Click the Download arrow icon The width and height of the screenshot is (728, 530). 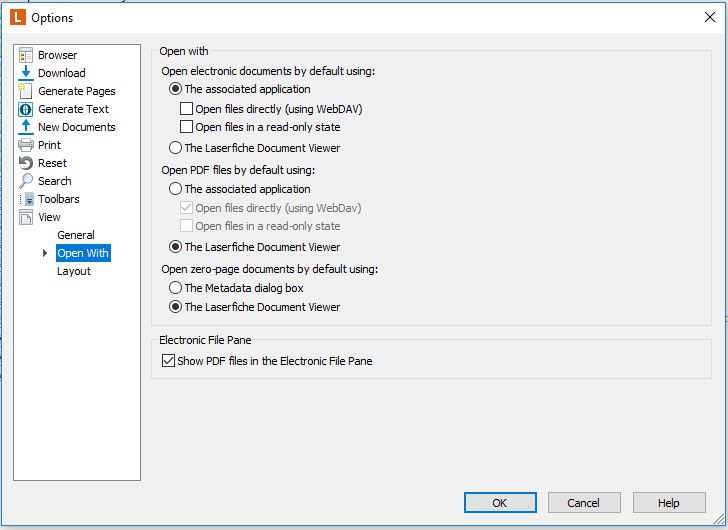point(26,73)
